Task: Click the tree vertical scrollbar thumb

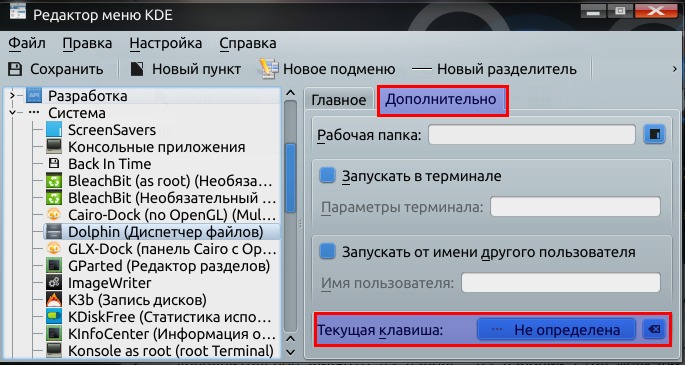Action: click(x=290, y=179)
